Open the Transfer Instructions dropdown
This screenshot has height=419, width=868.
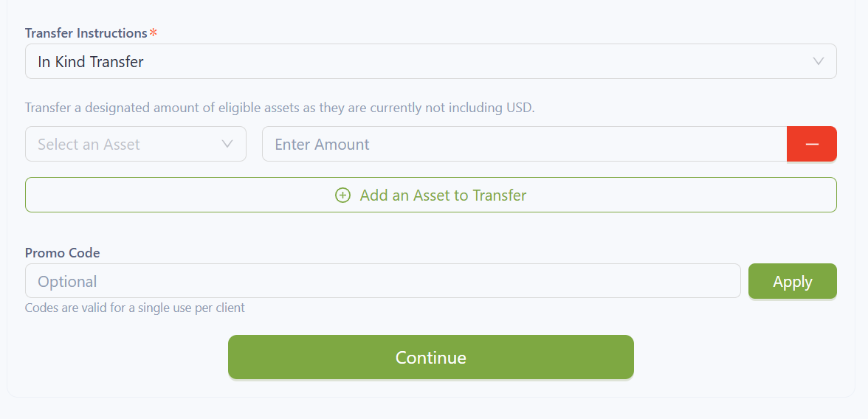click(x=430, y=61)
